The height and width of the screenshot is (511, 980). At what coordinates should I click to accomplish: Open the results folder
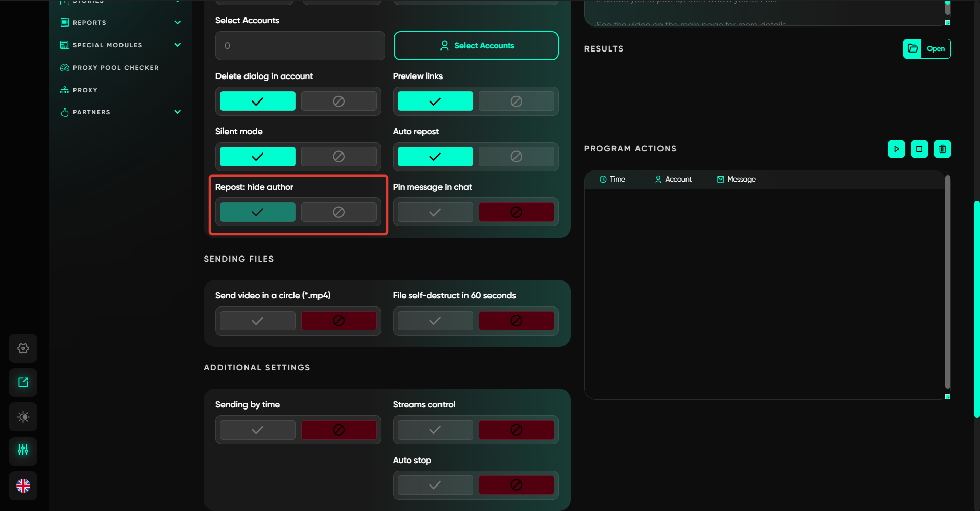point(926,49)
